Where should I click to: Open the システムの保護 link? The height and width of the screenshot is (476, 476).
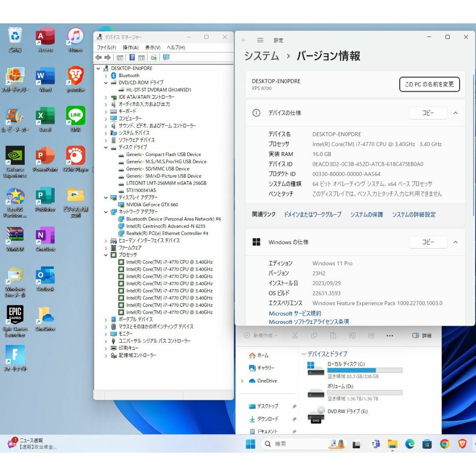tap(366, 214)
